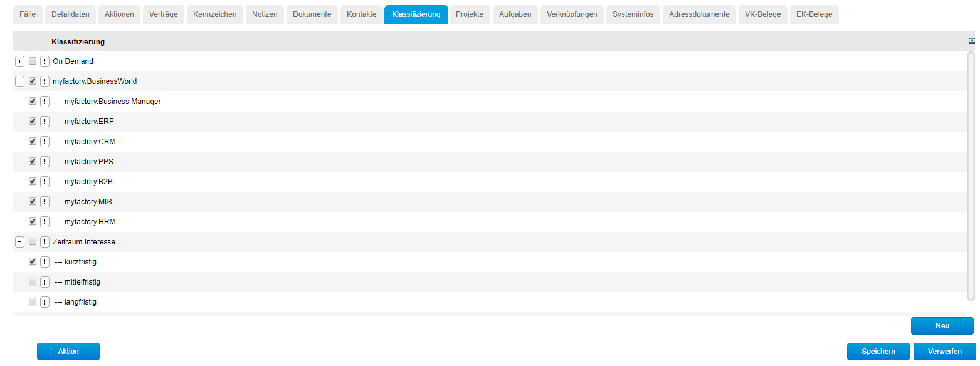This screenshot has height=366, width=980.
Task: Uncheck the myfactory.B2B checkbox
Action: tap(33, 181)
